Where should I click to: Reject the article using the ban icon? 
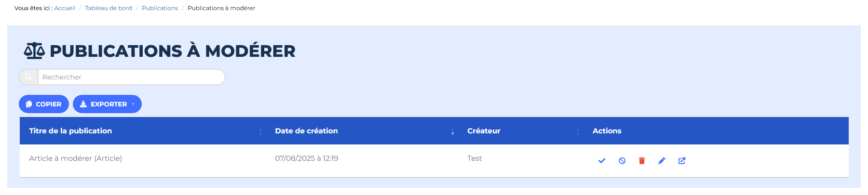(622, 161)
